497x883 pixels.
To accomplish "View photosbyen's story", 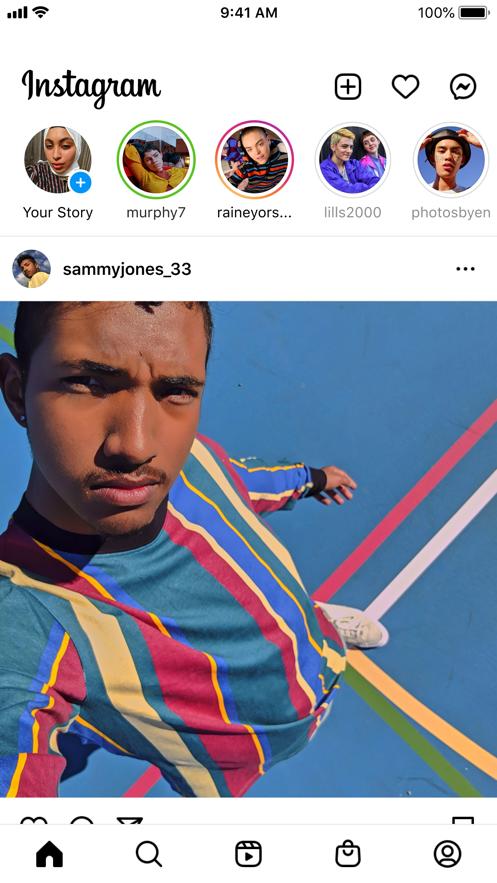I will click(451, 159).
